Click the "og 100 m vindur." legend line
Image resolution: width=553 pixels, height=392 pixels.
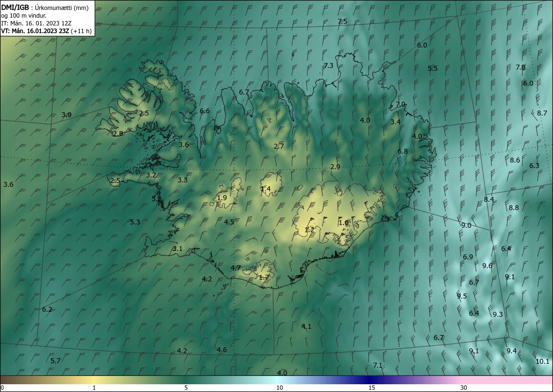pos(24,15)
